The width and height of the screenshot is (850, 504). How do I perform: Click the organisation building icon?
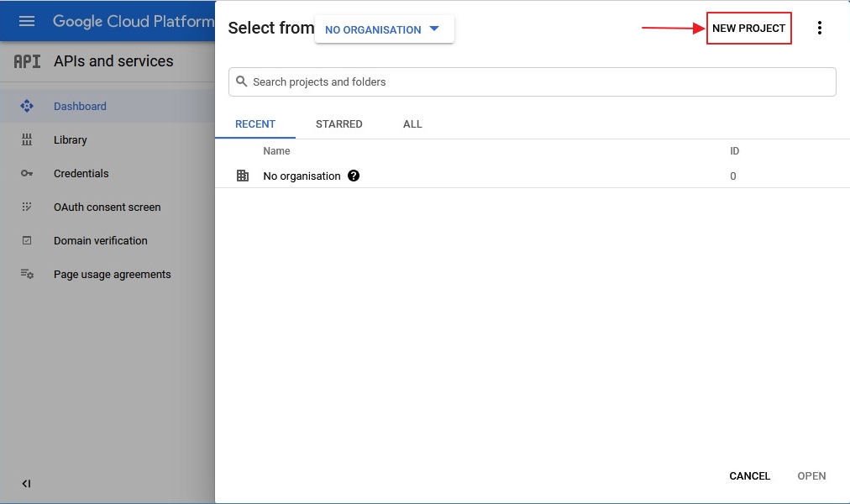(x=243, y=176)
